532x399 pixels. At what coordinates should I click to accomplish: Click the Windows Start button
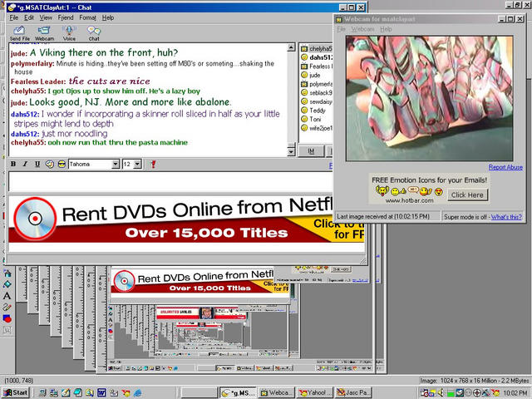click(16, 393)
